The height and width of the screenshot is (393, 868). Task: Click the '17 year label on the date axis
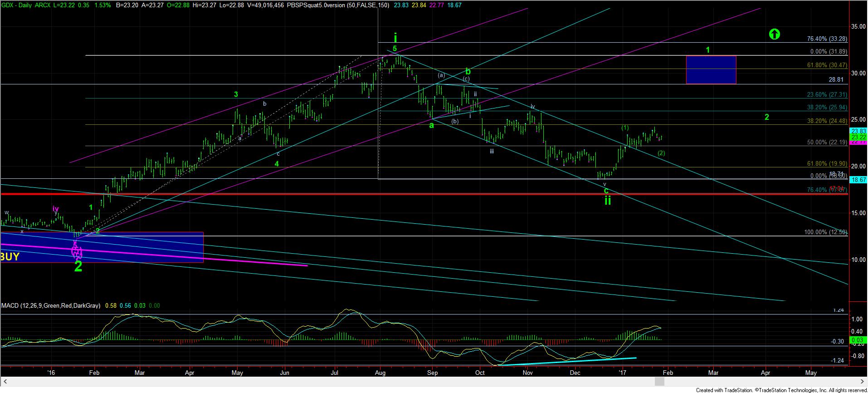tap(623, 373)
